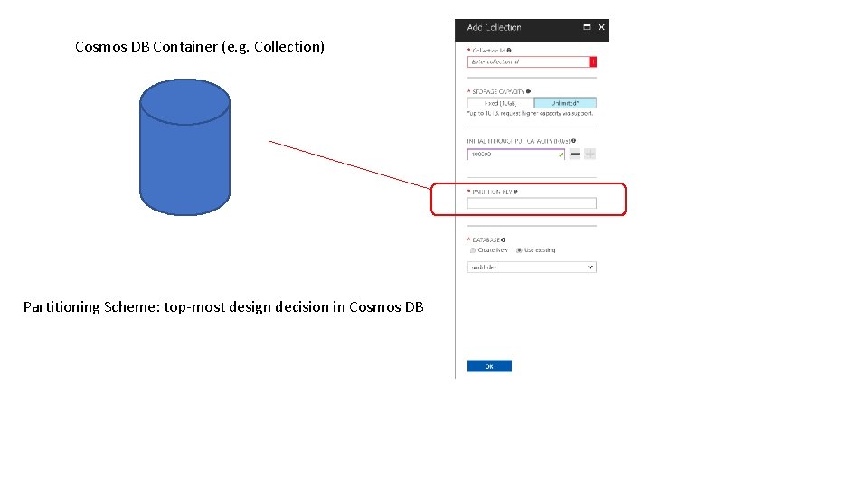Click the blue cylinder container shape
The height and width of the screenshot is (488, 868).
coord(184,147)
